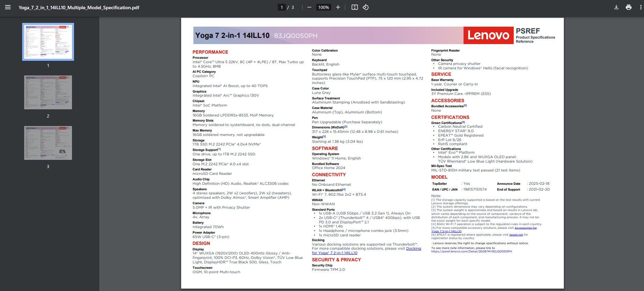Follow the psref.lenovo.com detail URL

471,251
